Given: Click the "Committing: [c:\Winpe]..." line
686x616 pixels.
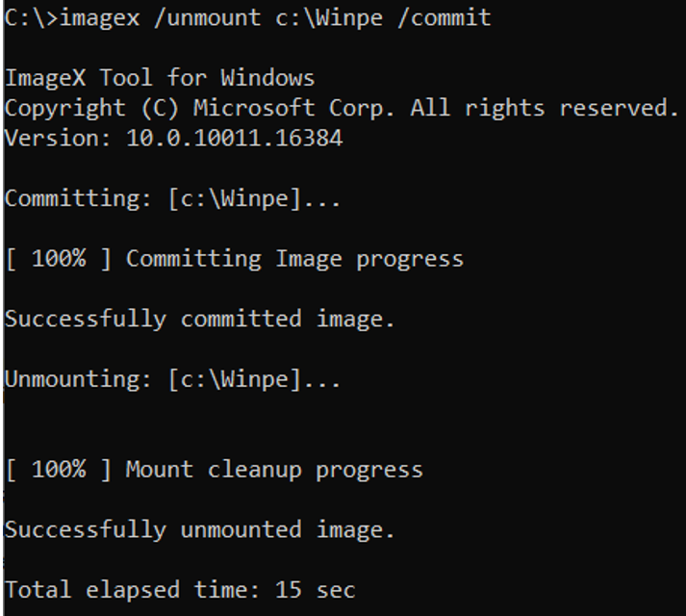Looking at the screenshot, I should tap(173, 199).
